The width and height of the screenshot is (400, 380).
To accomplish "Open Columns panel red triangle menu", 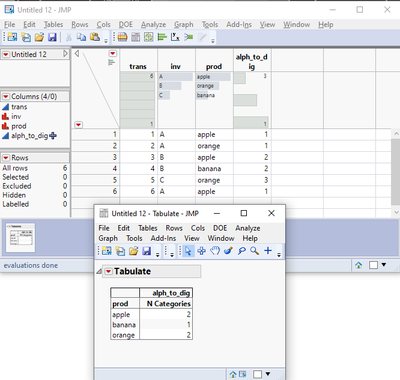I will (x=6, y=97).
